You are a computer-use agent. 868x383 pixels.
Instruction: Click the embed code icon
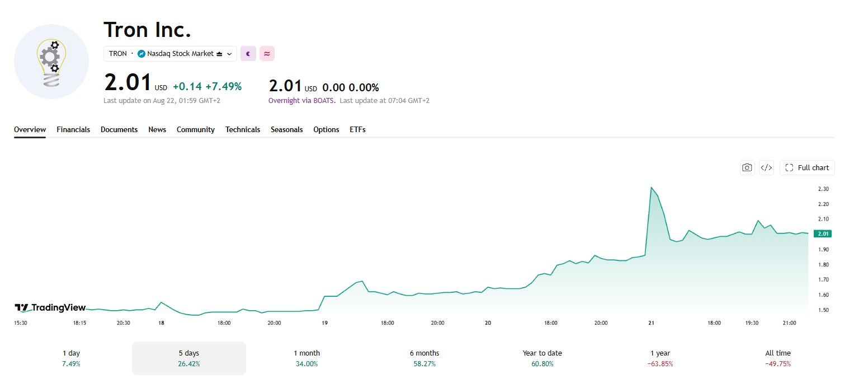point(766,167)
